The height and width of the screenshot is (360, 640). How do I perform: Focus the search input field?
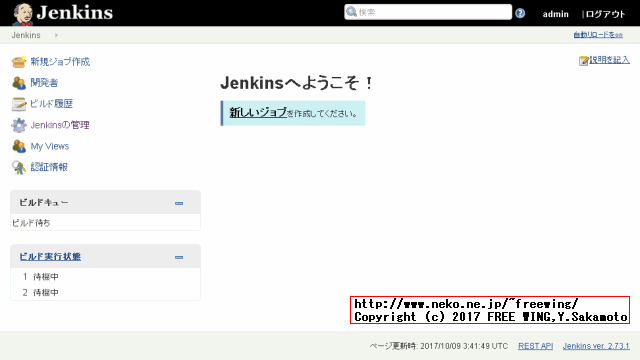pyautogui.click(x=428, y=12)
